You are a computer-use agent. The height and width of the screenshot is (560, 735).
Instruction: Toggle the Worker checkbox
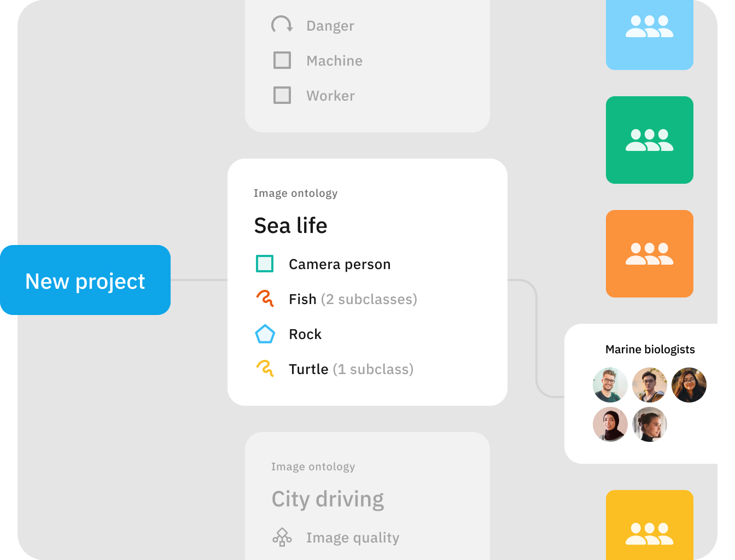(282, 95)
